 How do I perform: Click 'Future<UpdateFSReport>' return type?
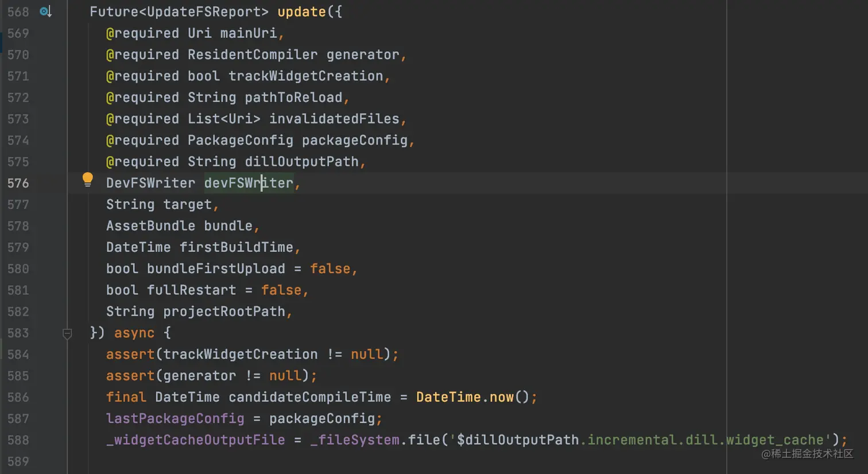coord(179,11)
